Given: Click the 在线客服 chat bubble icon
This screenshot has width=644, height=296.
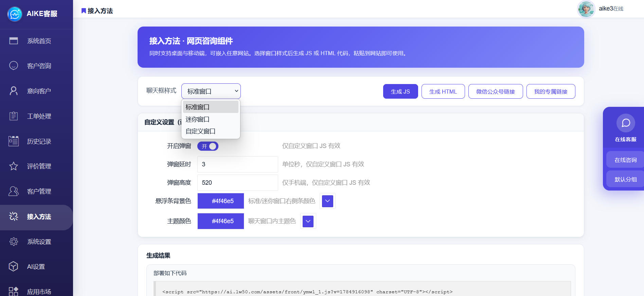Looking at the screenshot, I should coord(626,123).
